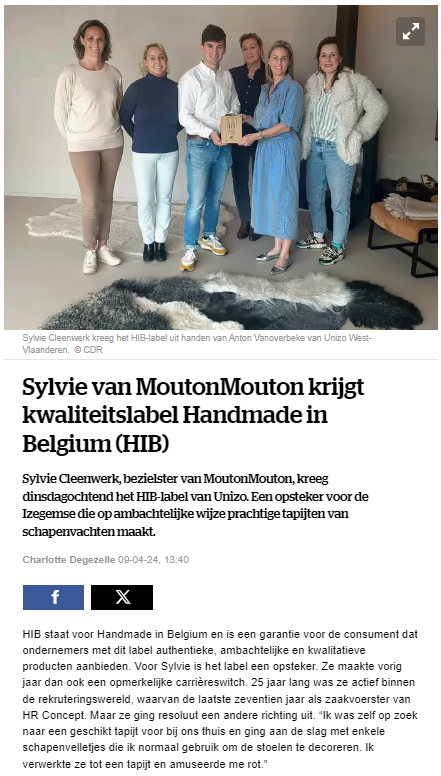Share the article on Facebook

53,597
